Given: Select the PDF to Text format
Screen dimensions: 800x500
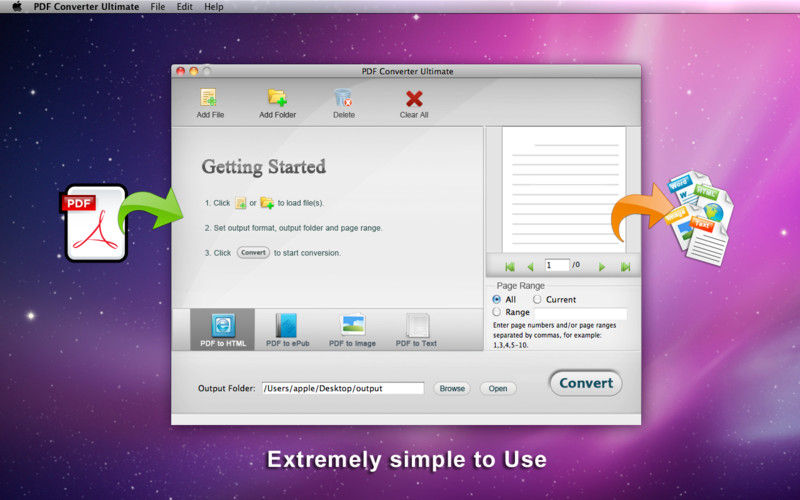Looking at the screenshot, I should click(x=416, y=330).
